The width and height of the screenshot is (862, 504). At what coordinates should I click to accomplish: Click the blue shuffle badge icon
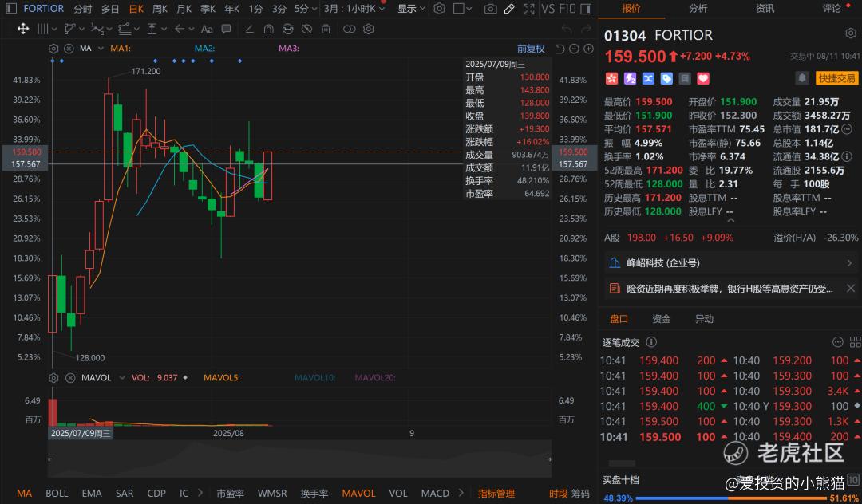point(648,78)
